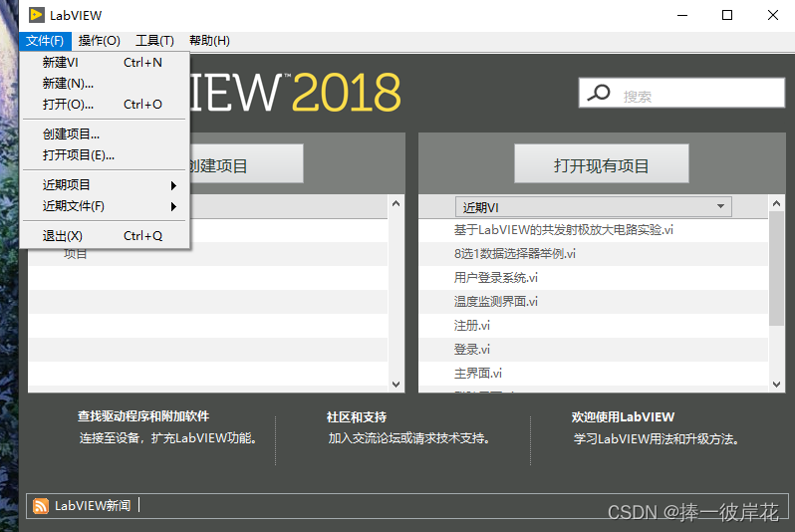Click the 创建项目 button

click(x=246, y=163)
